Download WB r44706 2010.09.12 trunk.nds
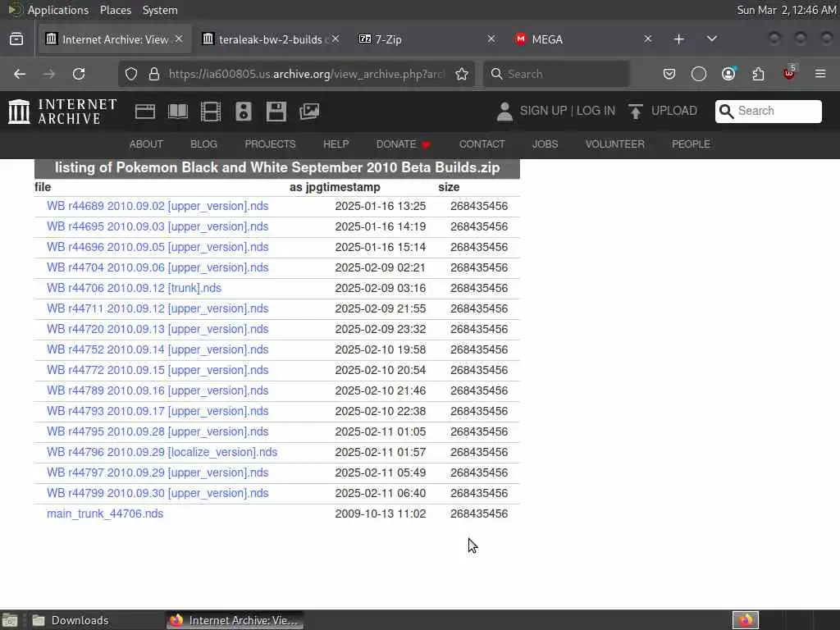Viewport: 840px width, 630px height. (x=134, y=288)
